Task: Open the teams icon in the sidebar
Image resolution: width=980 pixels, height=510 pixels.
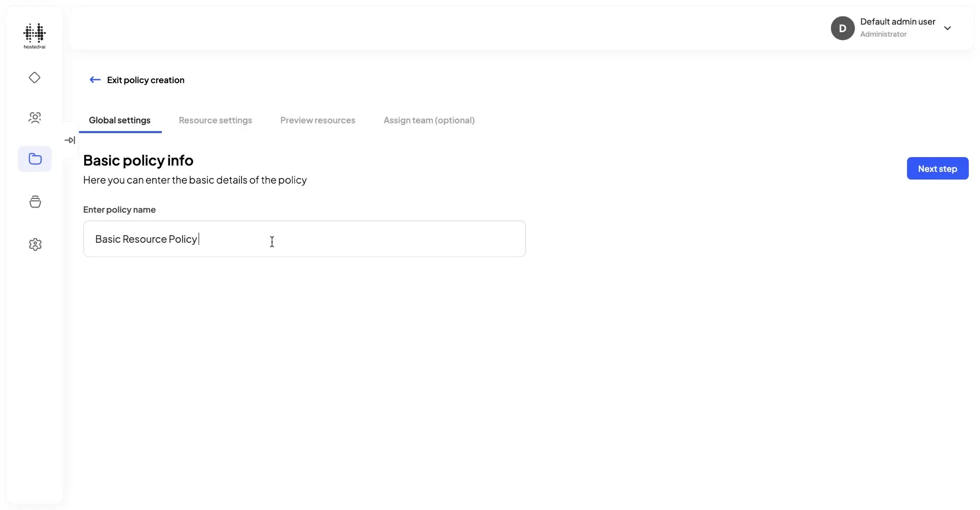Action: [x=34, y=117]
